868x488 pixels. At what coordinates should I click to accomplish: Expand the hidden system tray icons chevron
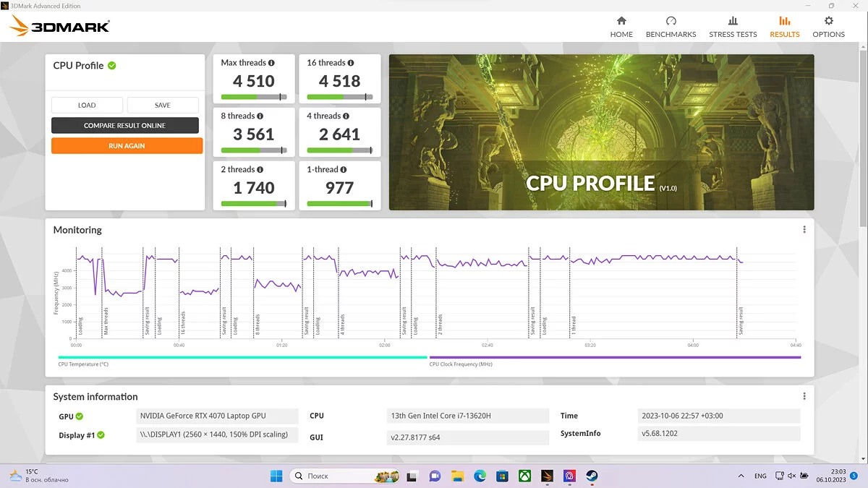tap(740, 476)
